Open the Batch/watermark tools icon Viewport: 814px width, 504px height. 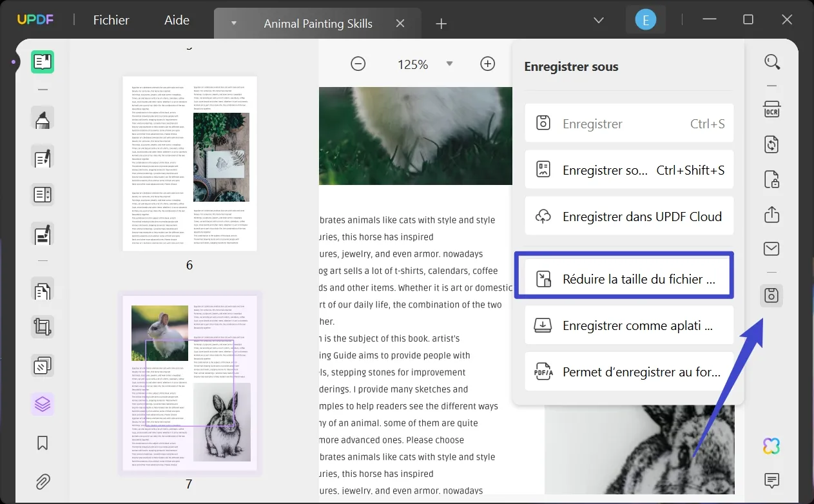pyautogui.click(x=43, y=366)
